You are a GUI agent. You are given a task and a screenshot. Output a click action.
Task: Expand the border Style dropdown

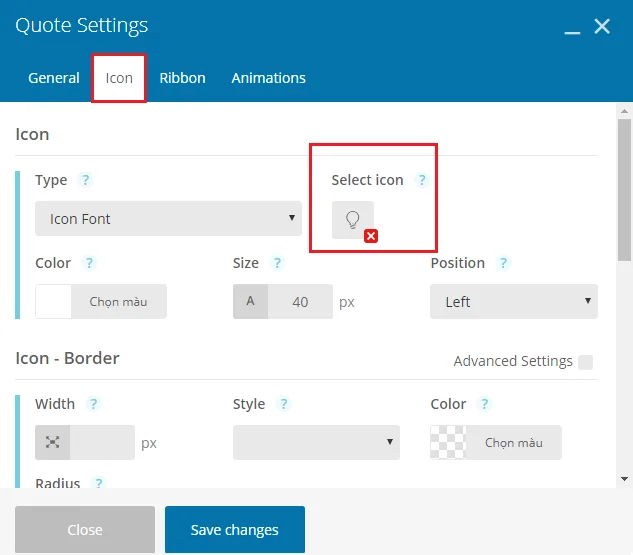click(x=316, y=442)
